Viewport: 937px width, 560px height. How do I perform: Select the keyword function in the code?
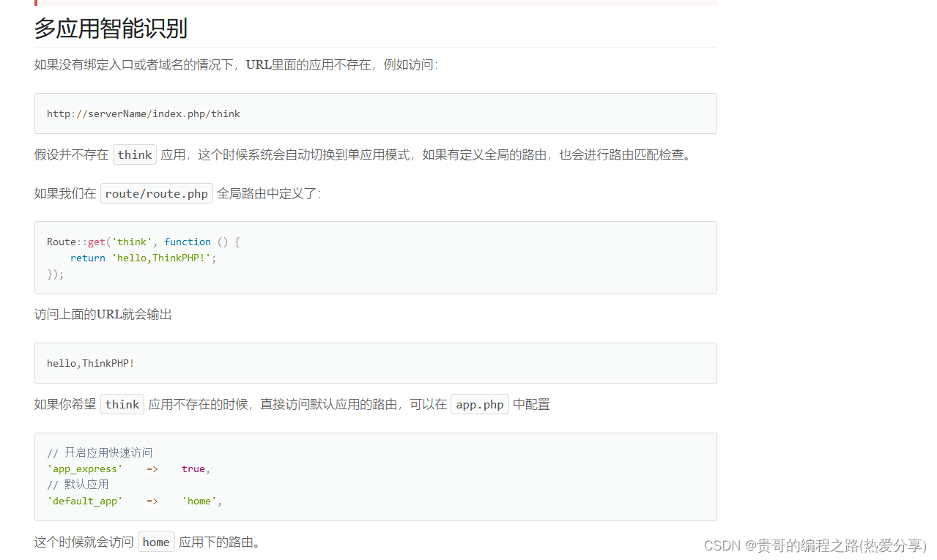click(x=188, y=242)
